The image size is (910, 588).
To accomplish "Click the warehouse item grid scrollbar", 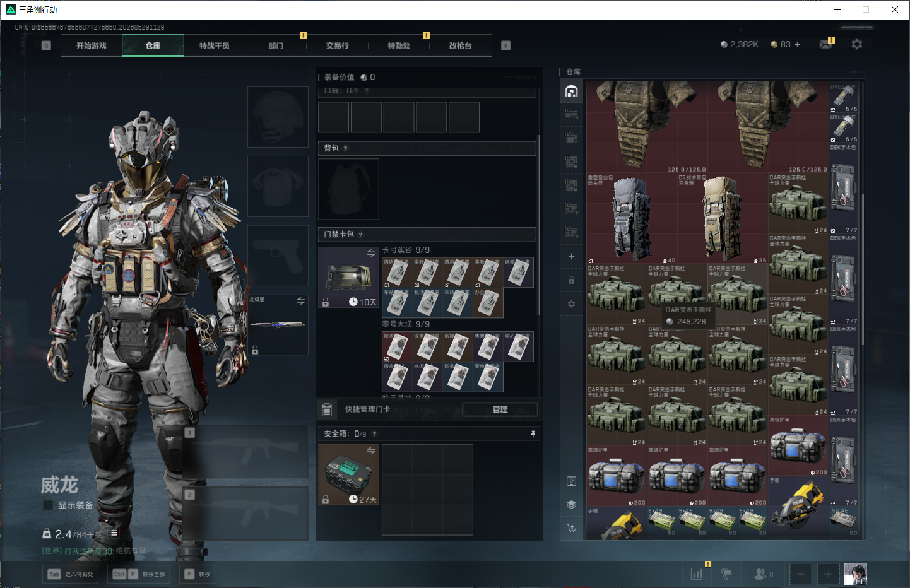I will point(863,270).
